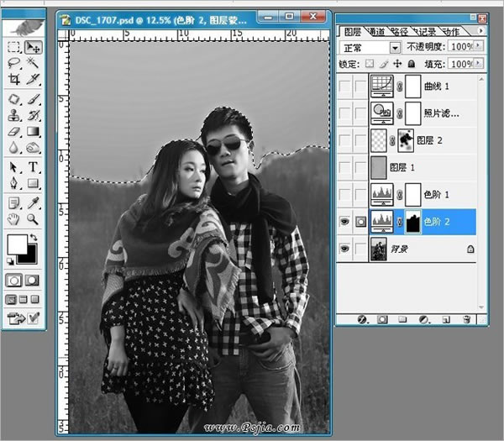Click the fill 100% field

[x=461, y=64]
